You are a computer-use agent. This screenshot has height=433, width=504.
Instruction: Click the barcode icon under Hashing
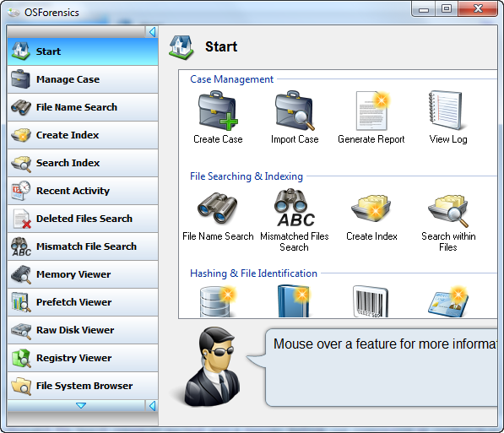coord(371,301)
